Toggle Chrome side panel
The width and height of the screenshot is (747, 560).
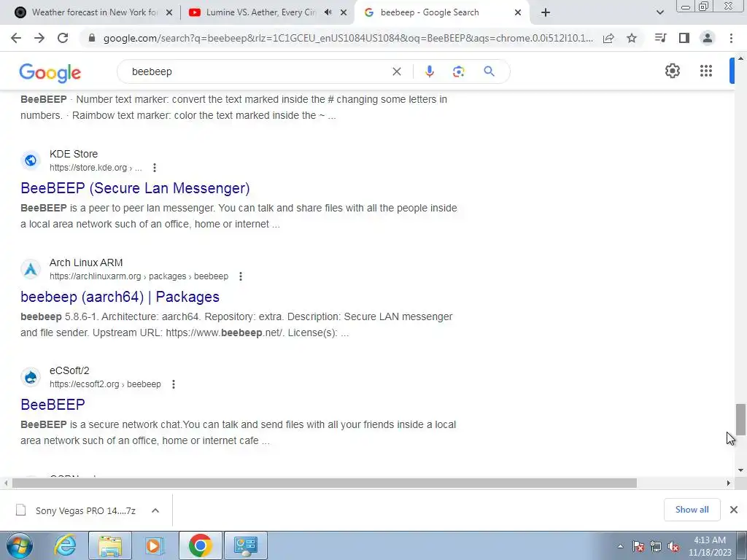point(684,38)
